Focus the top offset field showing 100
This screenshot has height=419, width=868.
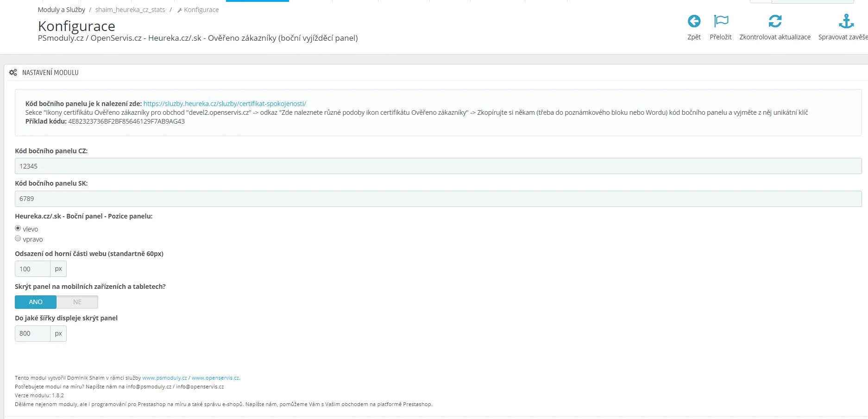click(x=32, y=269)
